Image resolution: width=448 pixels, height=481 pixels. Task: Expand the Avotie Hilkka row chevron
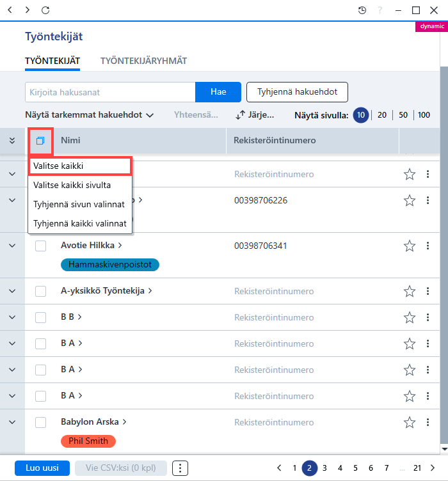12,246
